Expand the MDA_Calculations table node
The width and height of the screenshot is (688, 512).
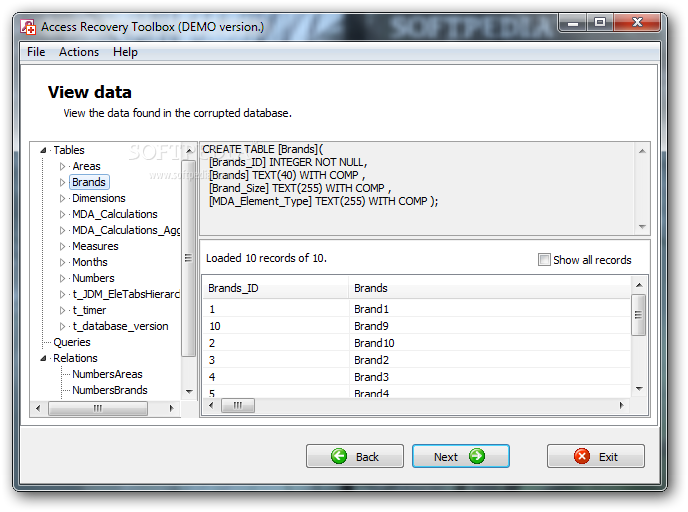pyautogui.click(x=62, y=214)
